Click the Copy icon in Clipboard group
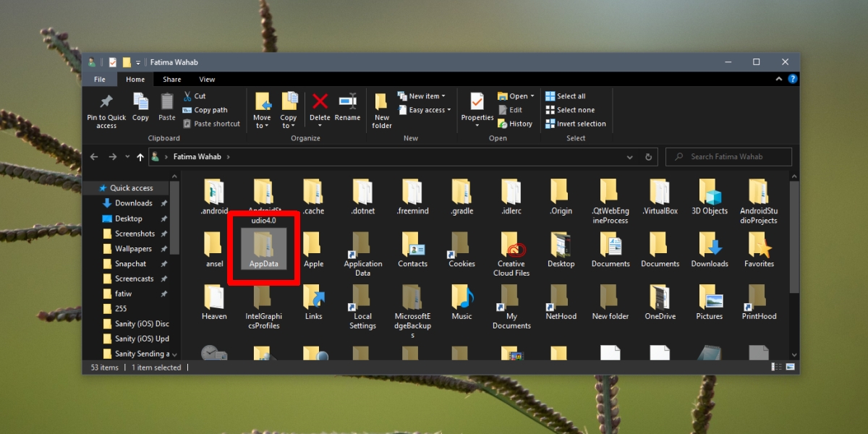This screenshot has height=434, width=868. [140, 102]
